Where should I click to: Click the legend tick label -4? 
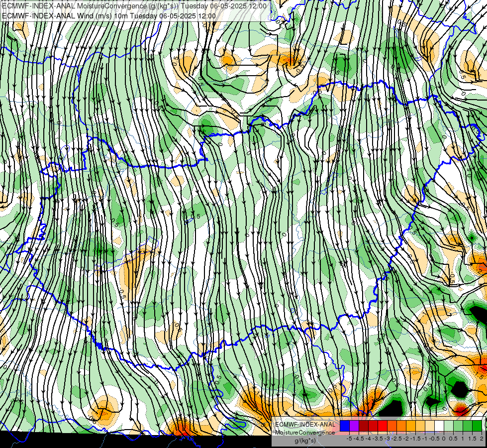368,439
